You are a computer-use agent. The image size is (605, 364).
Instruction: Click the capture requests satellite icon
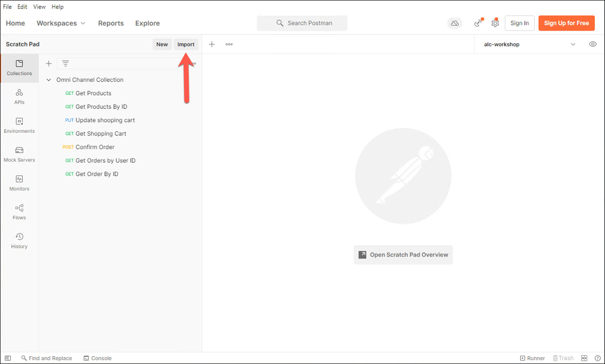(x=478, y=23)
